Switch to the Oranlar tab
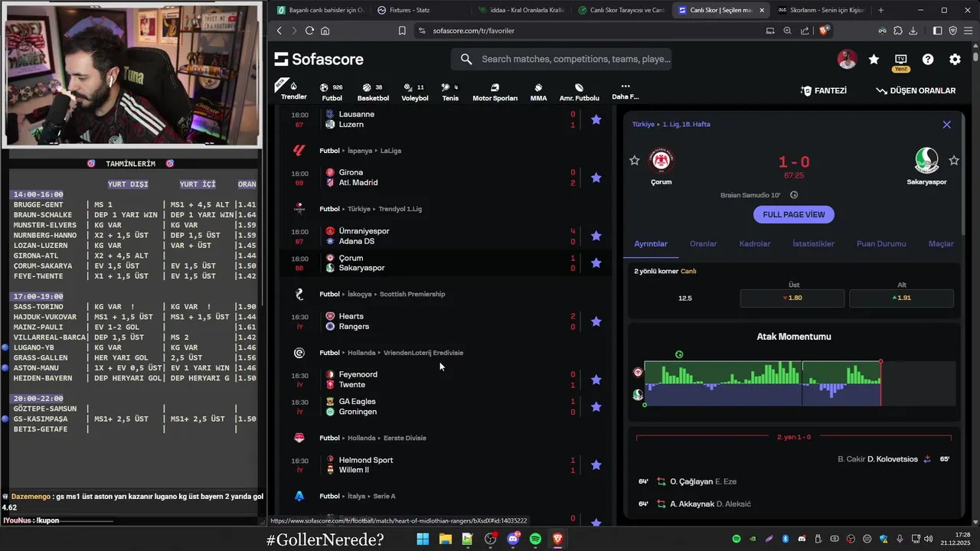Image resolution: width=980 pixels, height=551 pixels. (703, 244)
